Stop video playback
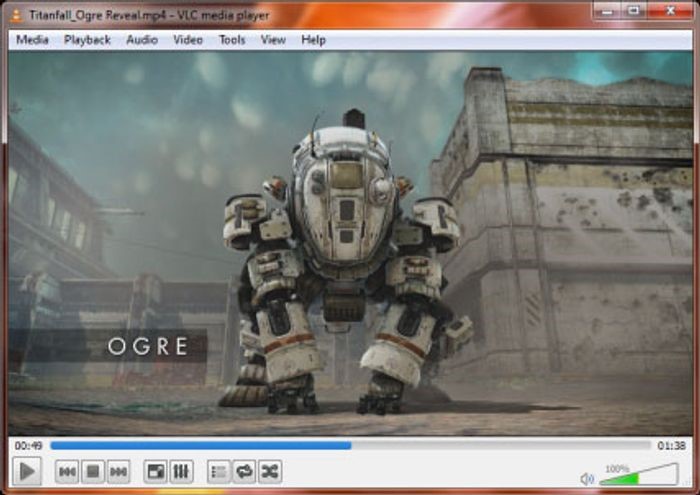 pyautogui.click(x=93, y=471)
